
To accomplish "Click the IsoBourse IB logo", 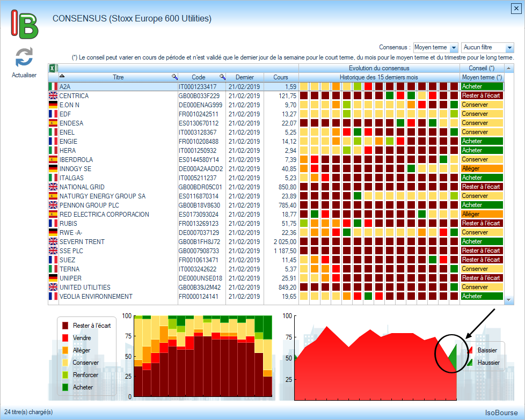I will coord(25,24).
